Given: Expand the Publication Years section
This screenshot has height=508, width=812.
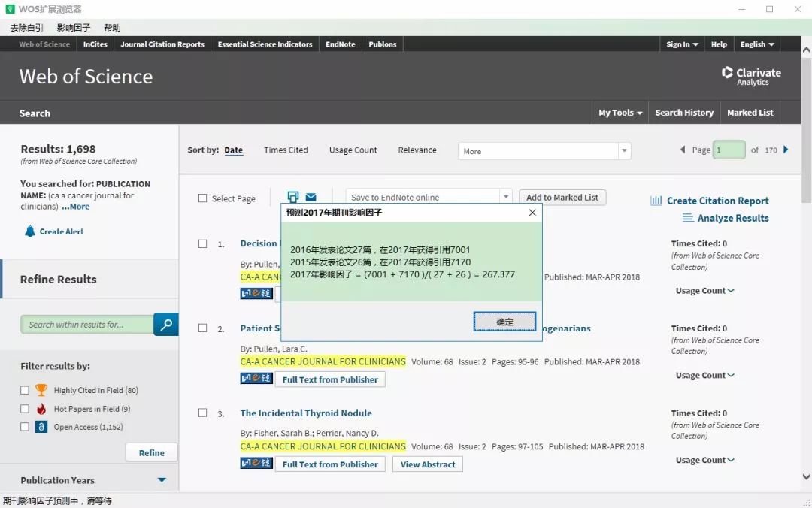Looking at the screenshot, I should 162,480.
